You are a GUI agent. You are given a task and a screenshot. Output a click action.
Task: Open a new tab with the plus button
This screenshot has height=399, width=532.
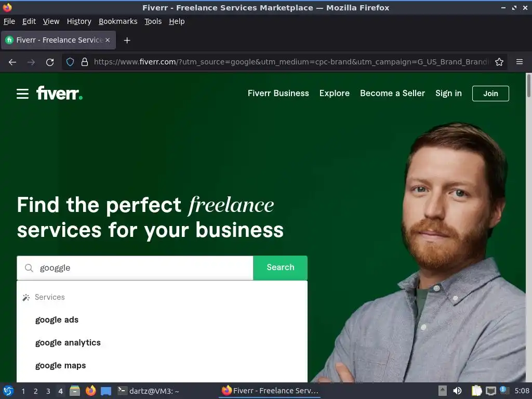coord(127,41)
